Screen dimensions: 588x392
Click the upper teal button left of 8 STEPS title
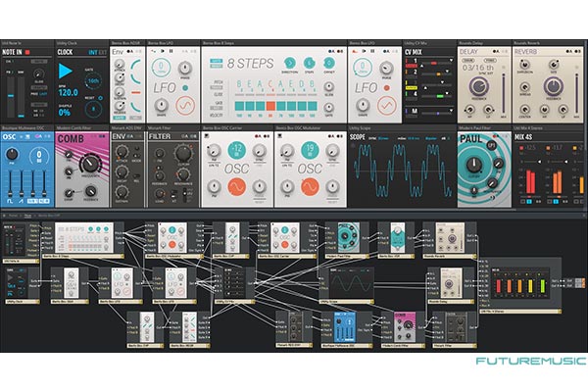216,61
